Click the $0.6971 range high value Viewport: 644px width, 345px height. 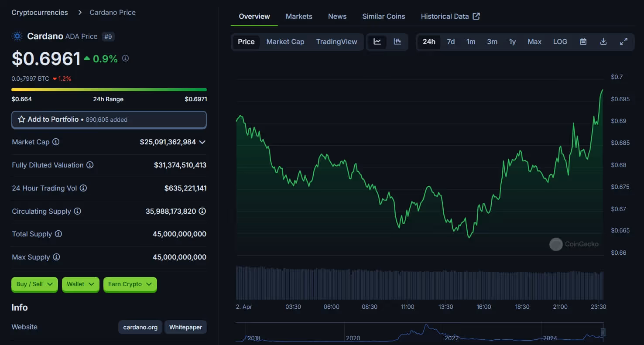click(196, 99)
